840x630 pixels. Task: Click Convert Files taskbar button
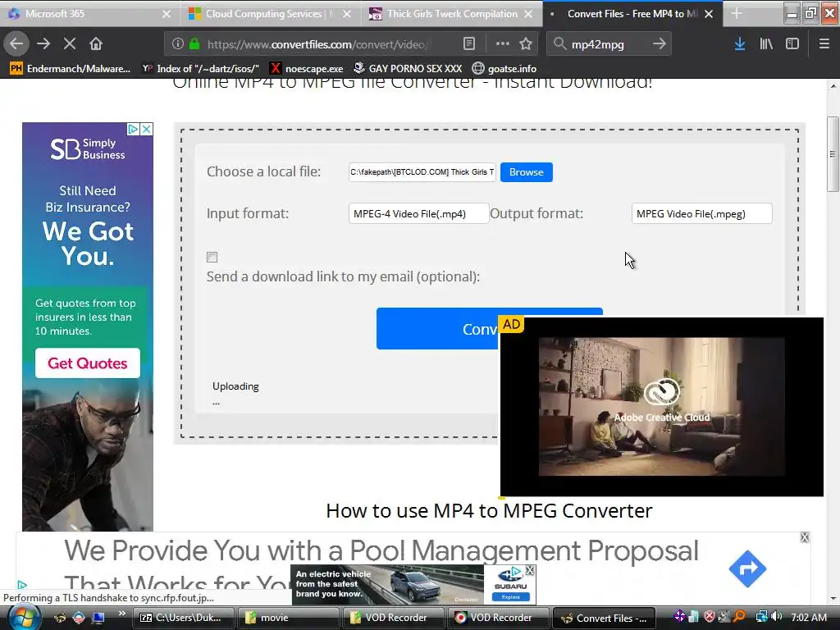point(603,618)
